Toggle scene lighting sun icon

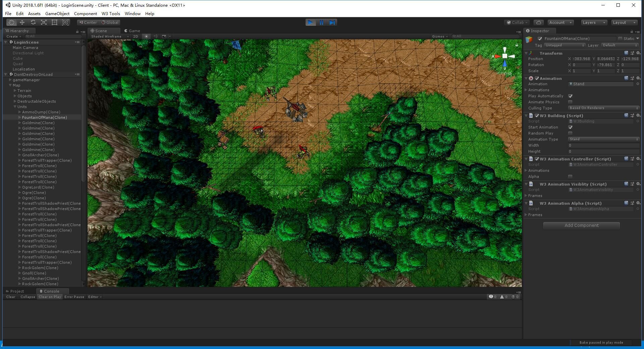coord(146,36)
